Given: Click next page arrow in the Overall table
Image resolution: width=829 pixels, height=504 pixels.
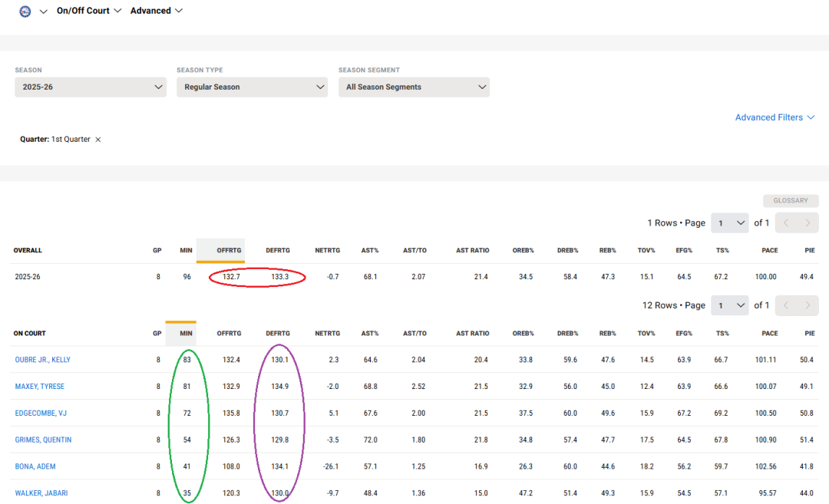Looking at the screenshot, I should tap(807, 223).
